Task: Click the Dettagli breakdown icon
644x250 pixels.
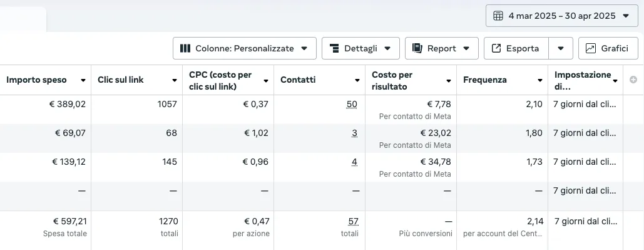Action: pyautogui.click(x=334, y=48)
